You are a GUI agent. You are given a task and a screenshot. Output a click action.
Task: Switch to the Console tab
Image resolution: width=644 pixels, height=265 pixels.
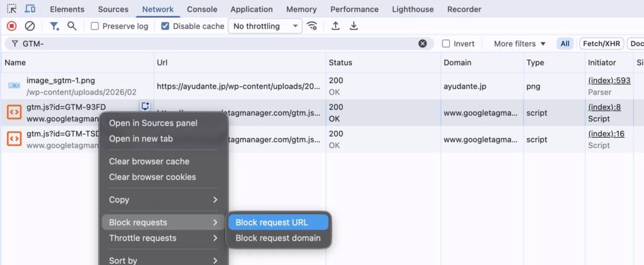(202, 9)
